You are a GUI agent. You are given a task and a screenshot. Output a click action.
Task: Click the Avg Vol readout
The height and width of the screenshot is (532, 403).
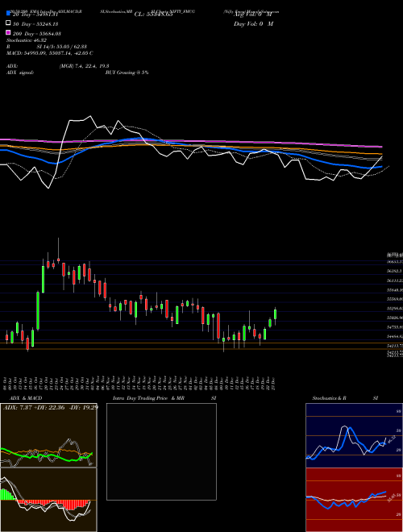pos(253,15)
